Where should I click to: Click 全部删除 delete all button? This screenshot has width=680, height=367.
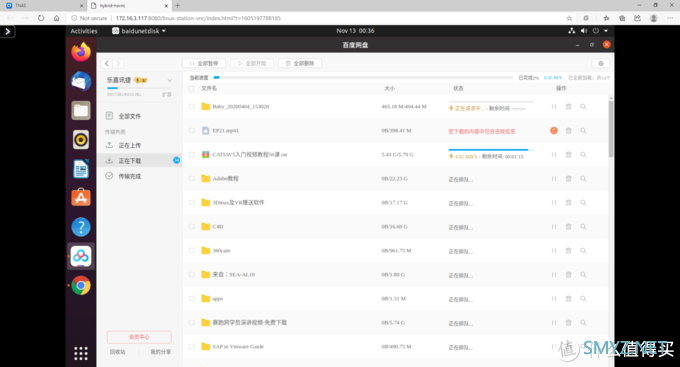(300, 63)
